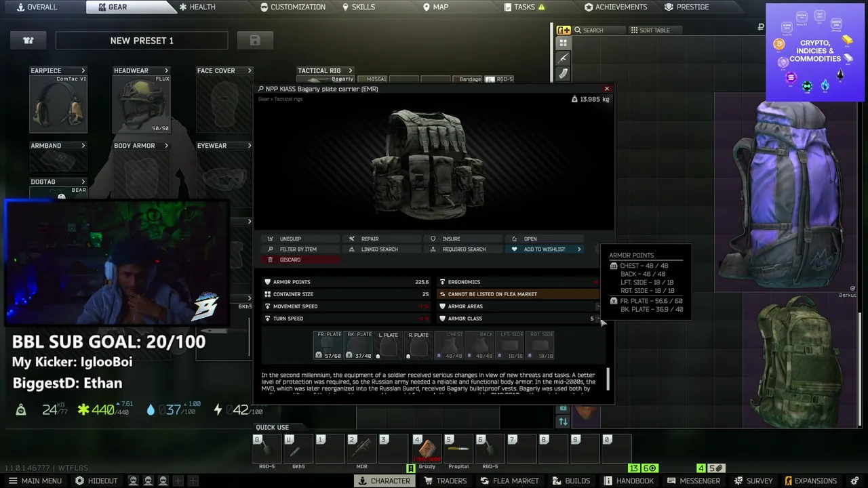868x488 pixels.
Task: Close the Bagariy plate carrier window
Action: tap(607, 89)
